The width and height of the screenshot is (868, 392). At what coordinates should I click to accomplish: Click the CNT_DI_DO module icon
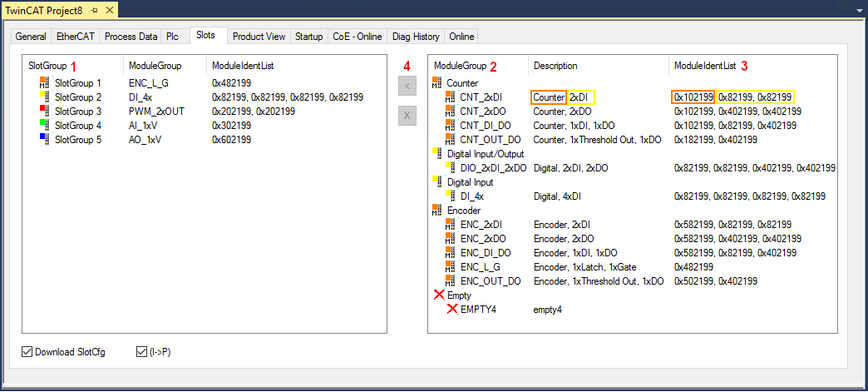pyautogui.click(x=451, y=126)
